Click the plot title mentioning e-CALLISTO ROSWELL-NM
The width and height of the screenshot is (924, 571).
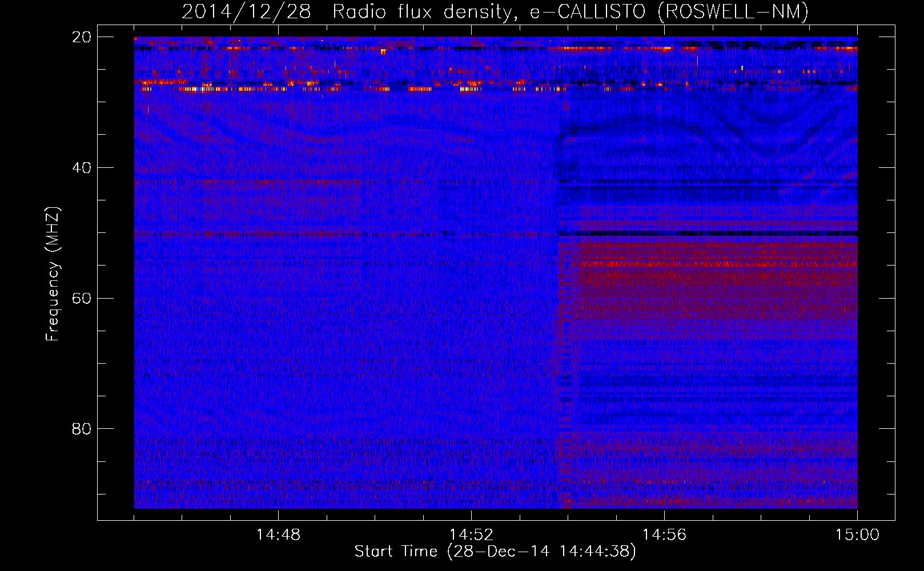tap(495, 12)
